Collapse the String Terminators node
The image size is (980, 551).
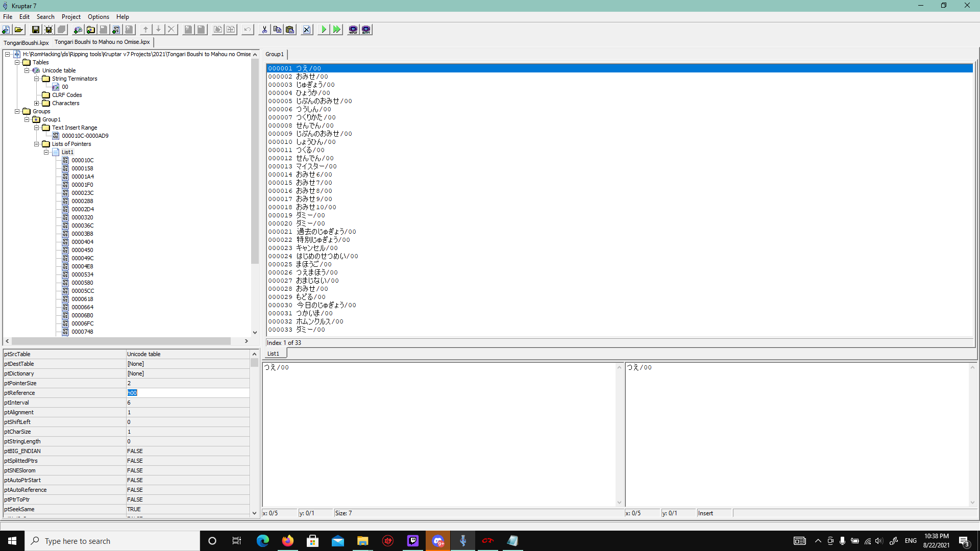(36, 79)
